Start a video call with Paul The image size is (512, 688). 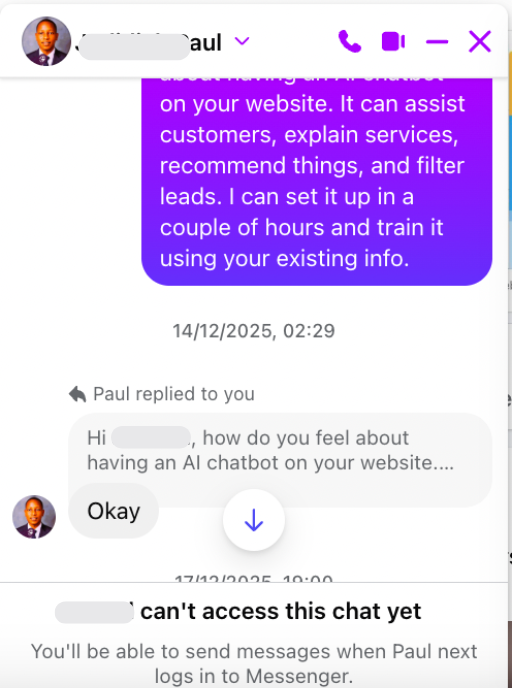tap(393, 42)
